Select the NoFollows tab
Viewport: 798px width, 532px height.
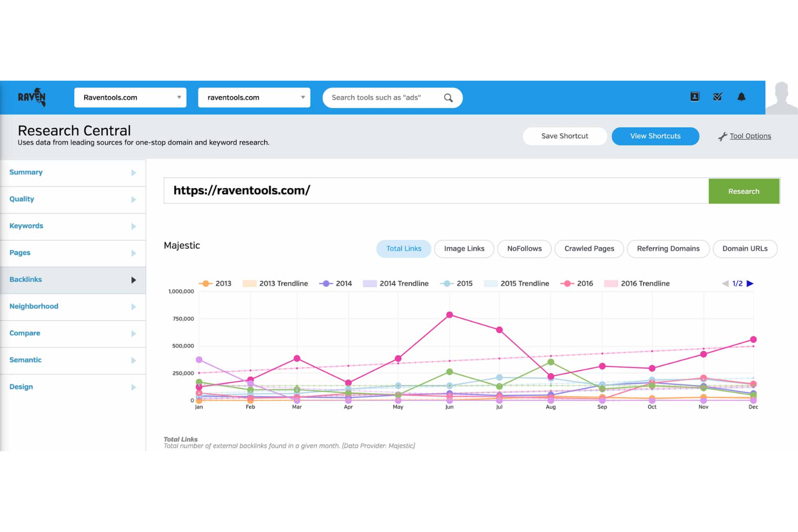(x=524, y=248)
